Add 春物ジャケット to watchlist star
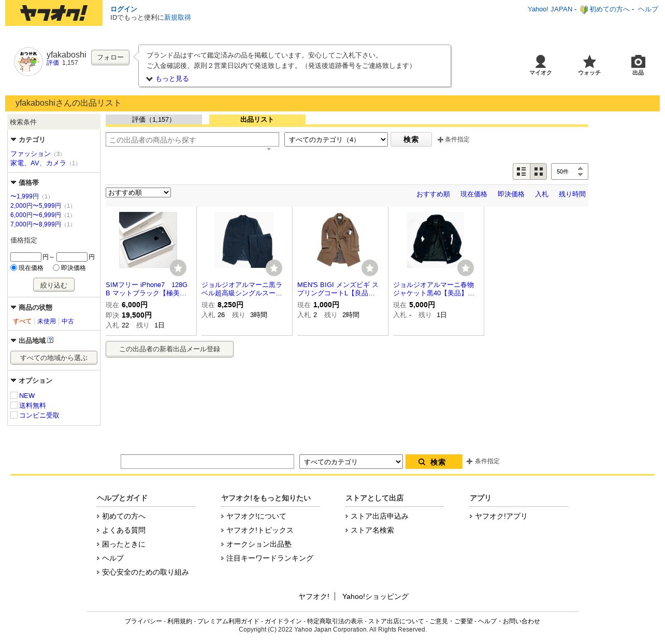 tap(466, 268)
